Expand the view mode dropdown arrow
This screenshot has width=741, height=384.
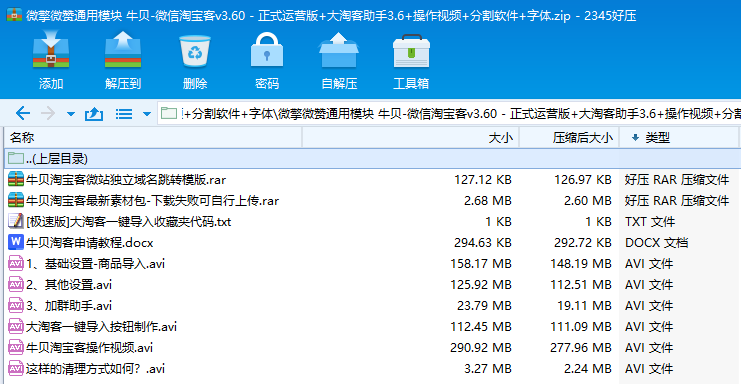[x=146, y=114]
